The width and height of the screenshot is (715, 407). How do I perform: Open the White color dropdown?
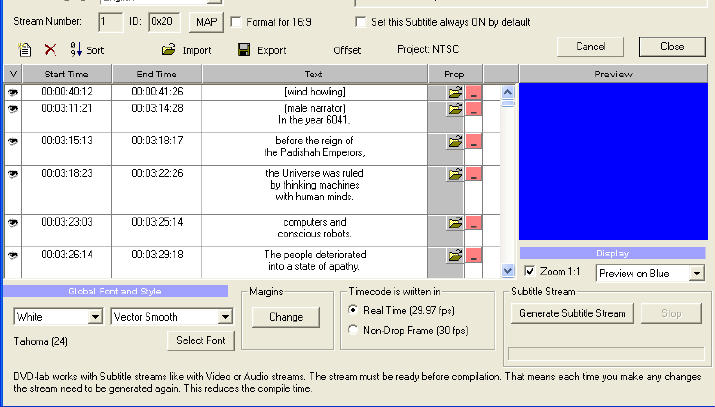click(x=95, y=317)
